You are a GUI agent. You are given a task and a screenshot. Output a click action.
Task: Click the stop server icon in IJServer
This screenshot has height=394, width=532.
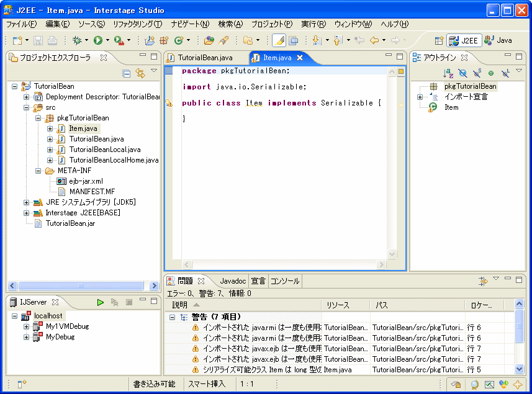[x=129, y=302]
